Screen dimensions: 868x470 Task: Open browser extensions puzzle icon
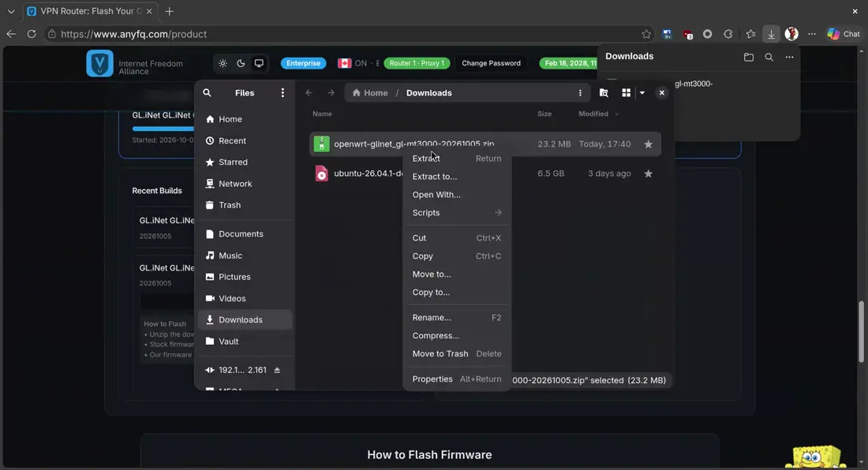(728, 34)
